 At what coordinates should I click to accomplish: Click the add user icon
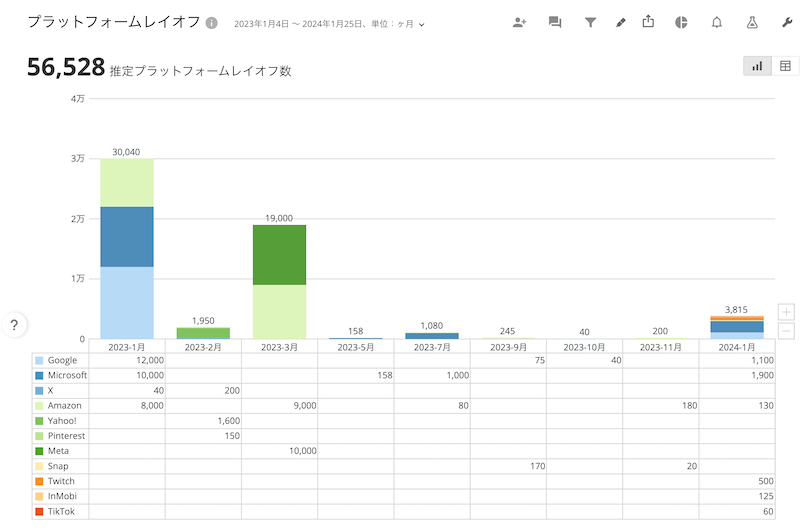tap(519, 22)
